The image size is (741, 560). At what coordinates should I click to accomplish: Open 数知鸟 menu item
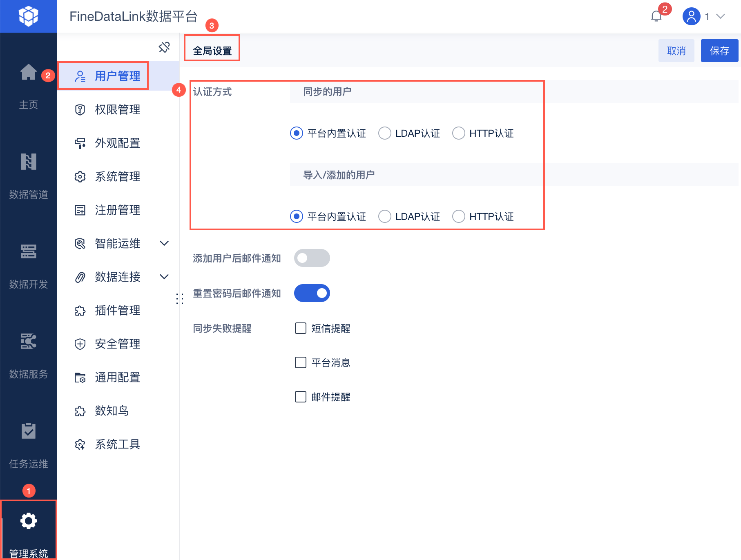point(118,411)
